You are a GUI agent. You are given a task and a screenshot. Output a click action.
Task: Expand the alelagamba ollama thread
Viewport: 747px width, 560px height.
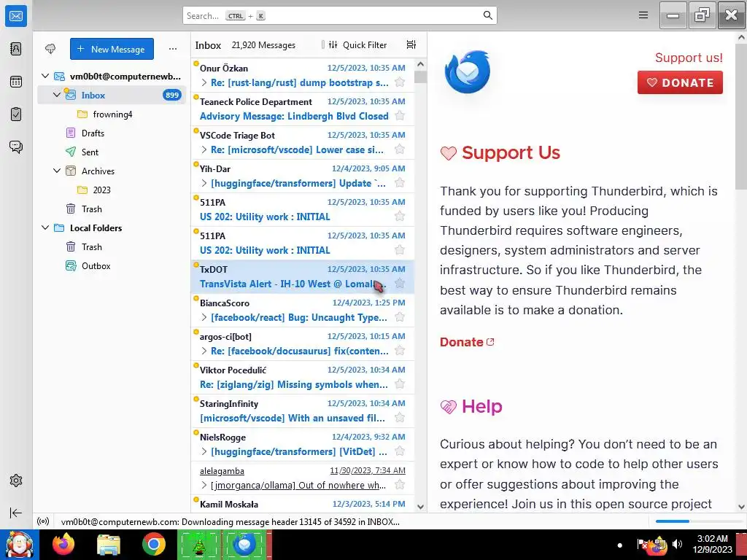tap(204, 485)
